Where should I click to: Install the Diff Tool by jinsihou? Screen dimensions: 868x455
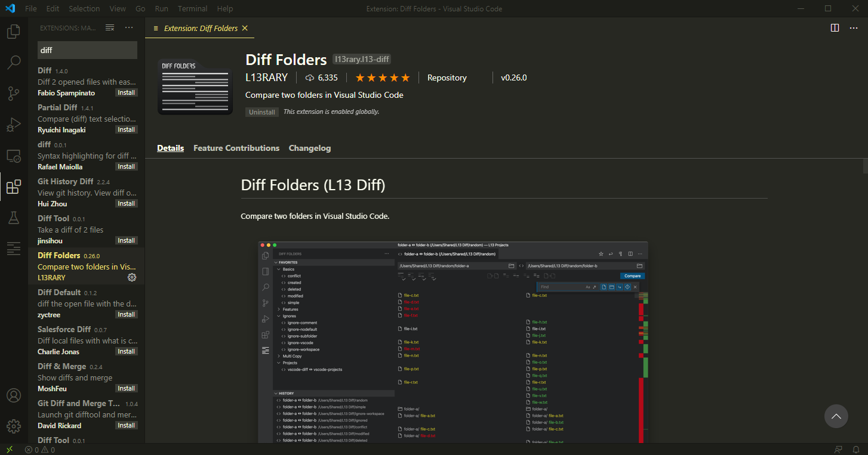(126, 240)
